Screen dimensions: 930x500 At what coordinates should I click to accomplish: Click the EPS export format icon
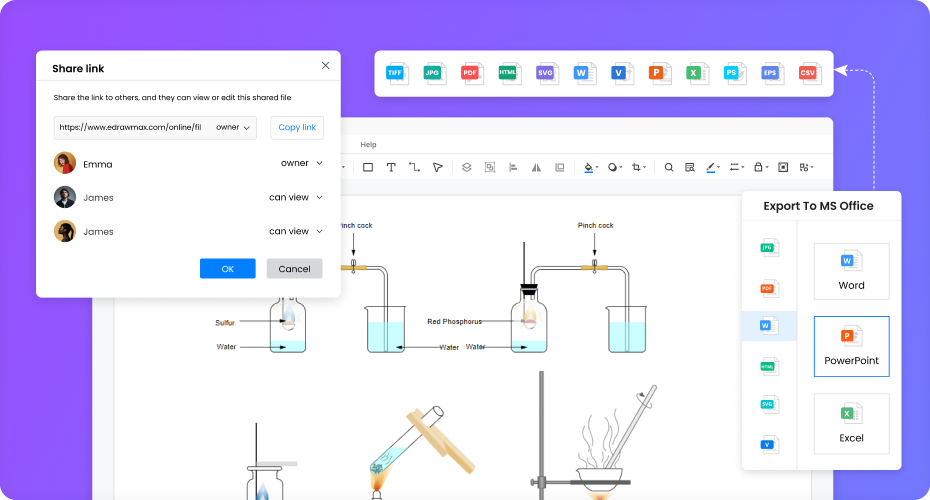770,73
